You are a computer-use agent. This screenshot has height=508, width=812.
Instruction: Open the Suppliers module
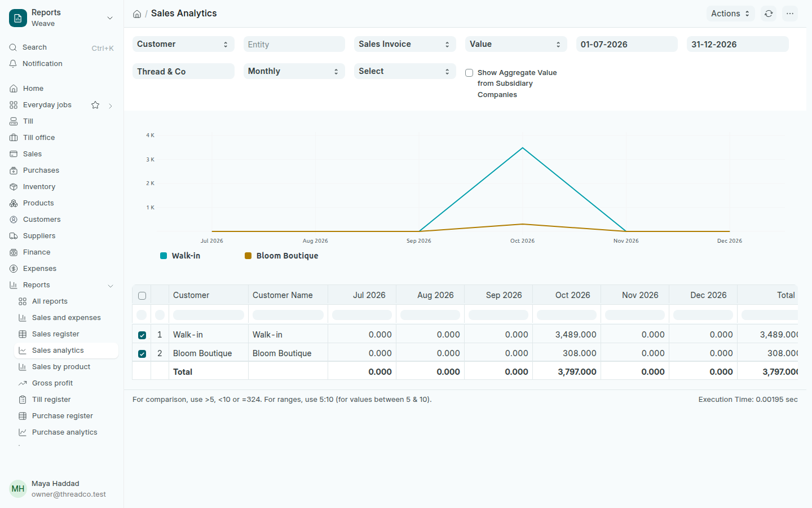[x=61, y=236]
